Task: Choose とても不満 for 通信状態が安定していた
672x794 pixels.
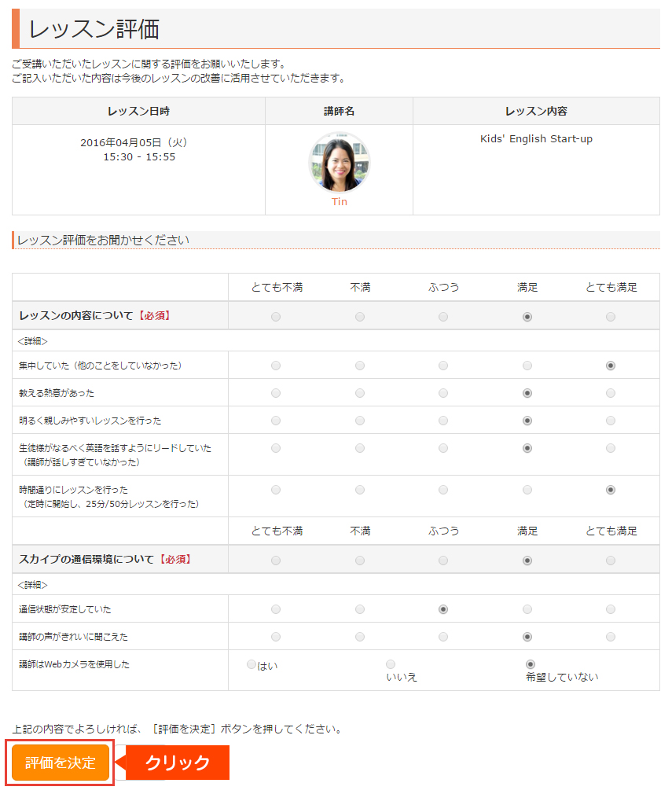Action: pos(276,609)
